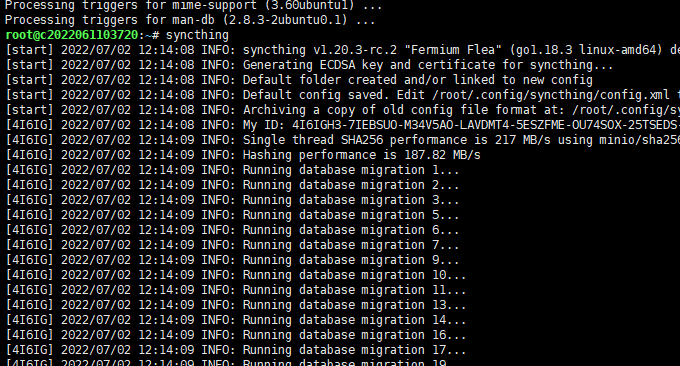The image size is (680, 366).
Task: Click 'Running database migration 14...' line
Action: [235, 320]
